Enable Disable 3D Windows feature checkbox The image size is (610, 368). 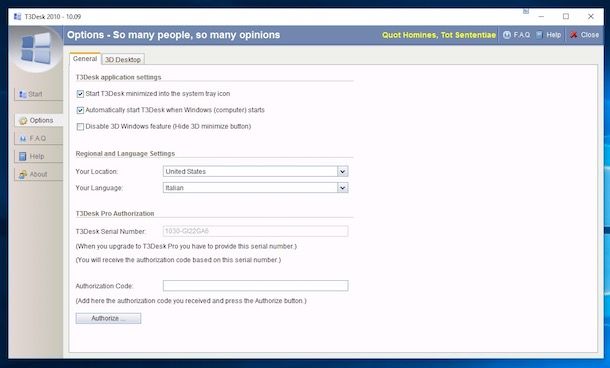(x=80, y=126)
